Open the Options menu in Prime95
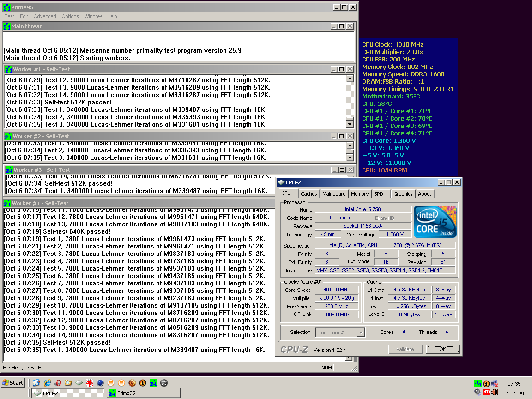 [x=70, y=16]
